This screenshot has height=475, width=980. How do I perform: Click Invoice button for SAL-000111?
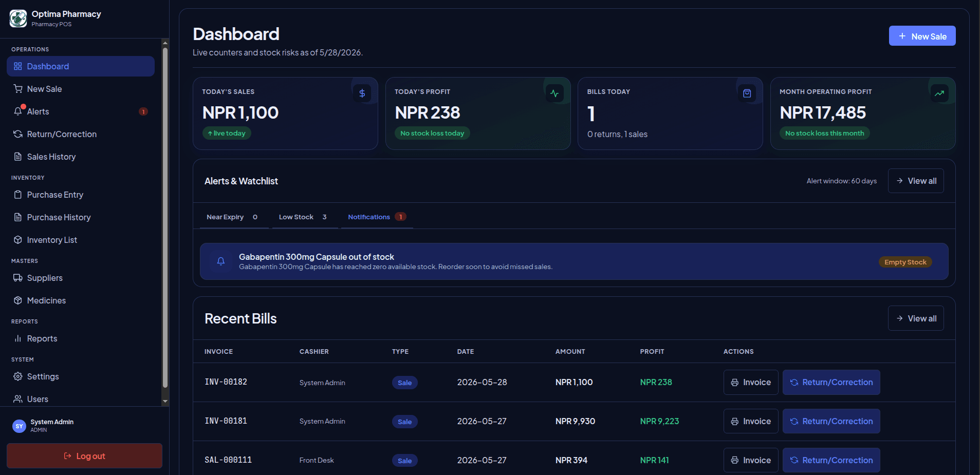tap(751, 460)
